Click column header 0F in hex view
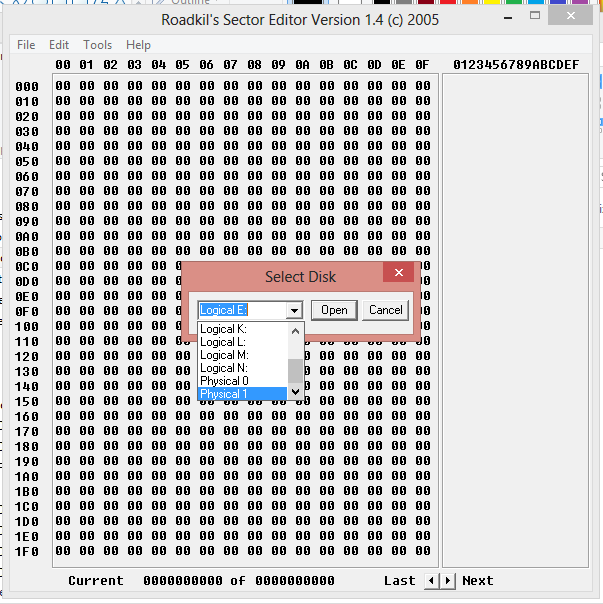The width and height of the screenshot is (603, 604). 422,65
